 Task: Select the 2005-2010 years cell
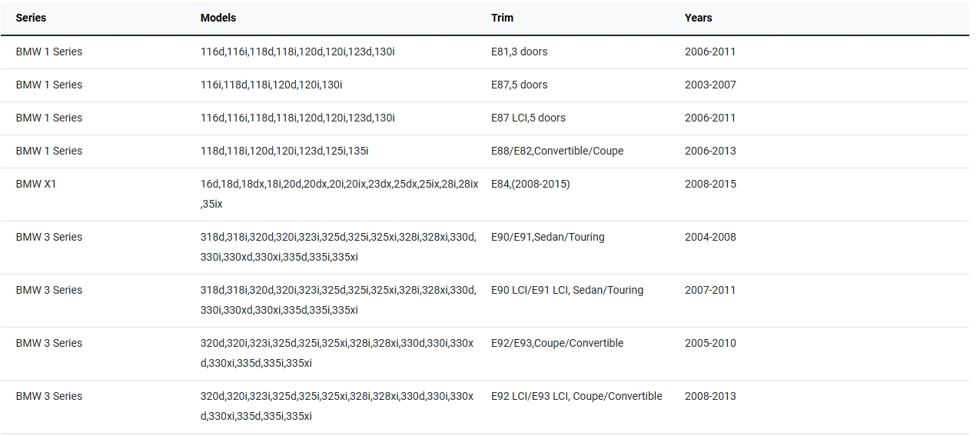pos(710,343)
